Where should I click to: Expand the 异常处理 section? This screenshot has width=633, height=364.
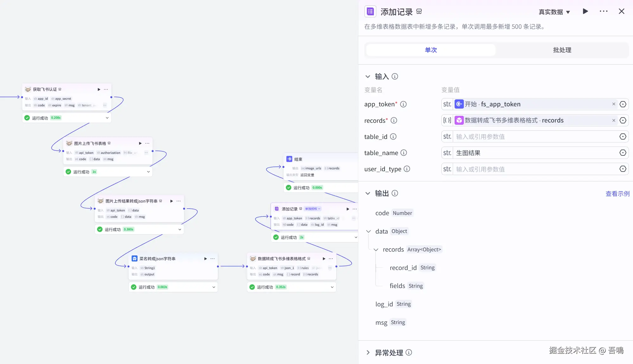click(368, 353)
